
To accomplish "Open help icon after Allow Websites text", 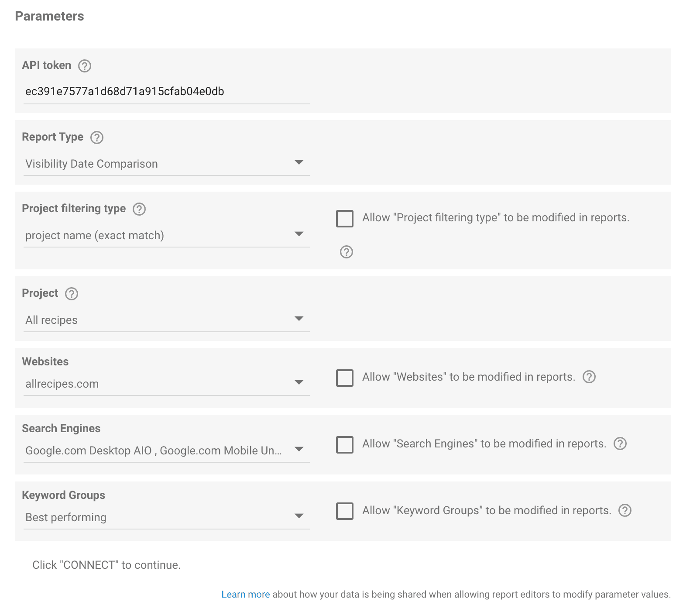I will click(589, 377).
